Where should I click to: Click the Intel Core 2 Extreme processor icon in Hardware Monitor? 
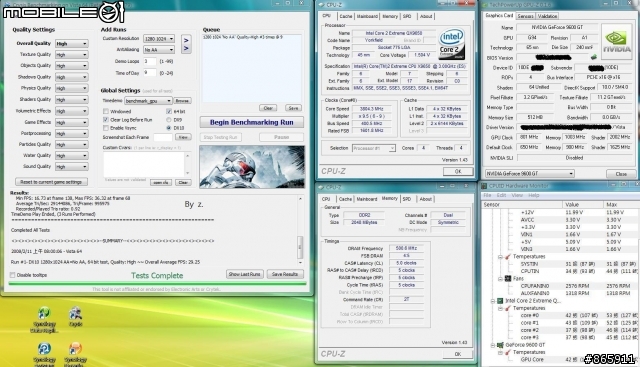click(x=500, y=301)
